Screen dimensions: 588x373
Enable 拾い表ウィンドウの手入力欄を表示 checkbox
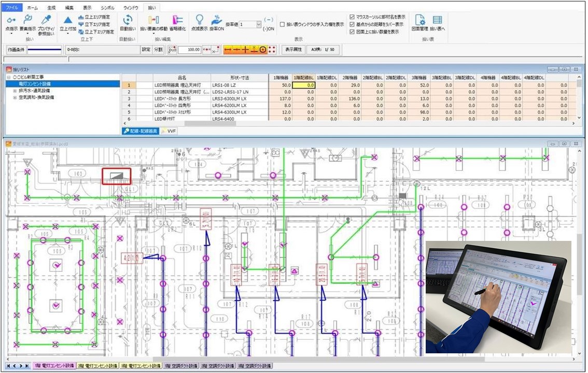[x=282, y=24]
